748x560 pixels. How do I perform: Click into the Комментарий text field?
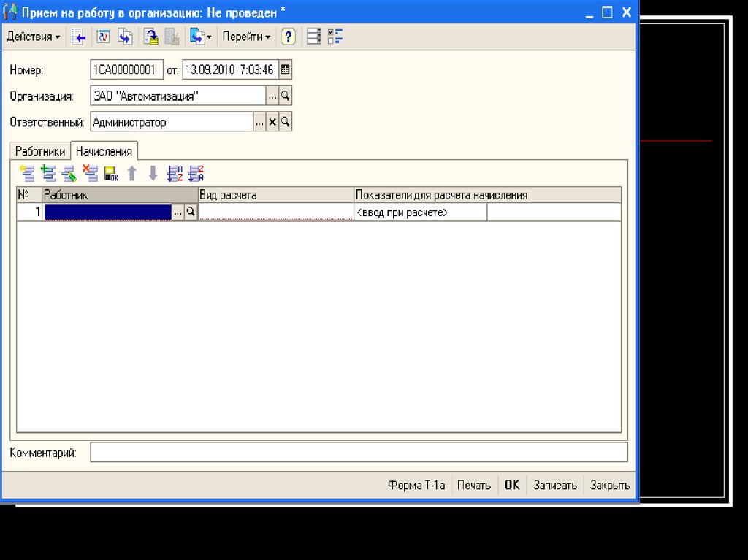358,453
